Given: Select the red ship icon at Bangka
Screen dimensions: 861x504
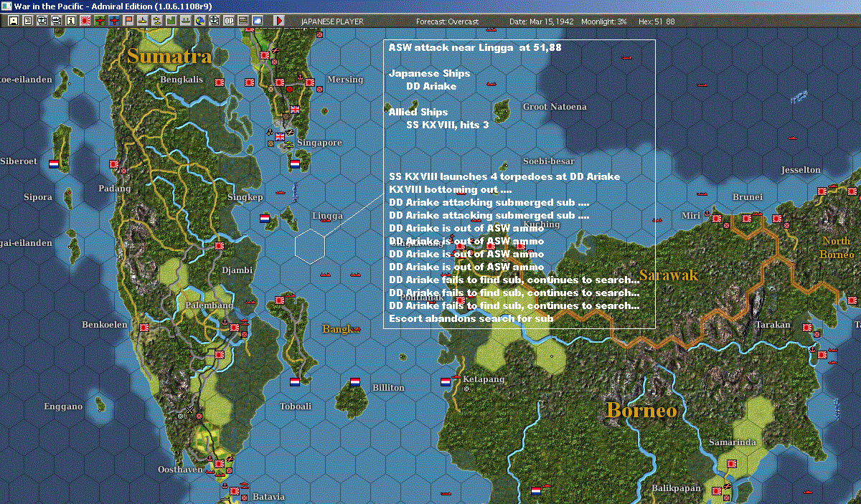Looking at the screenshot, I should [355, 329].
